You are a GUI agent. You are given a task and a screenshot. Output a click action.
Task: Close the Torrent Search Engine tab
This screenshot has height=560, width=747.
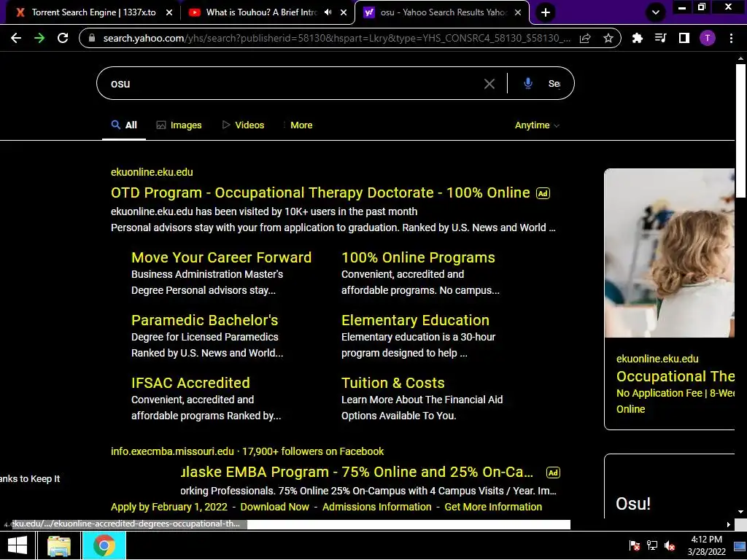pyautogui.click(x=169, y=12)
